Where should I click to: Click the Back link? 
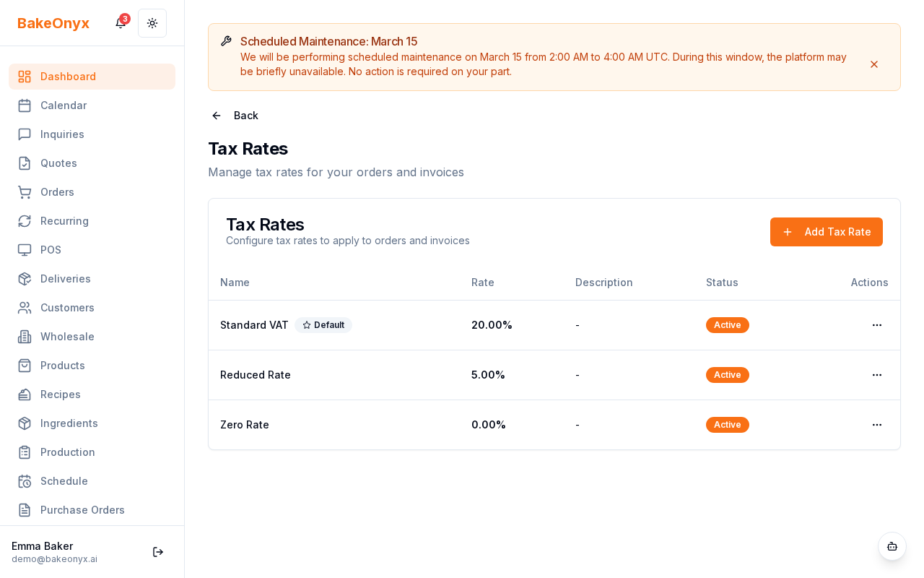click(x=234, y=116)
